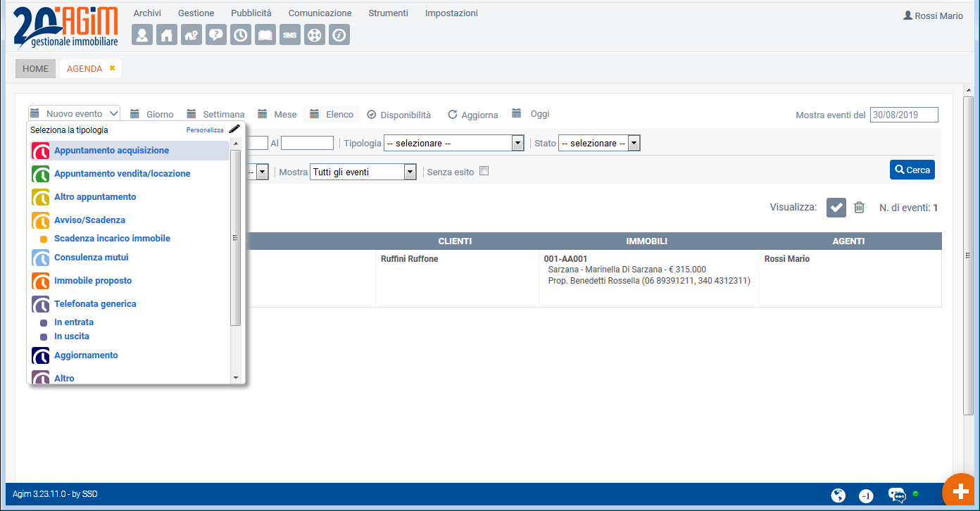This screenshot has height=511, width=980.
Task: Open the SMS toolbar icon
Action: pyautogui.click(x=290, y=34)
